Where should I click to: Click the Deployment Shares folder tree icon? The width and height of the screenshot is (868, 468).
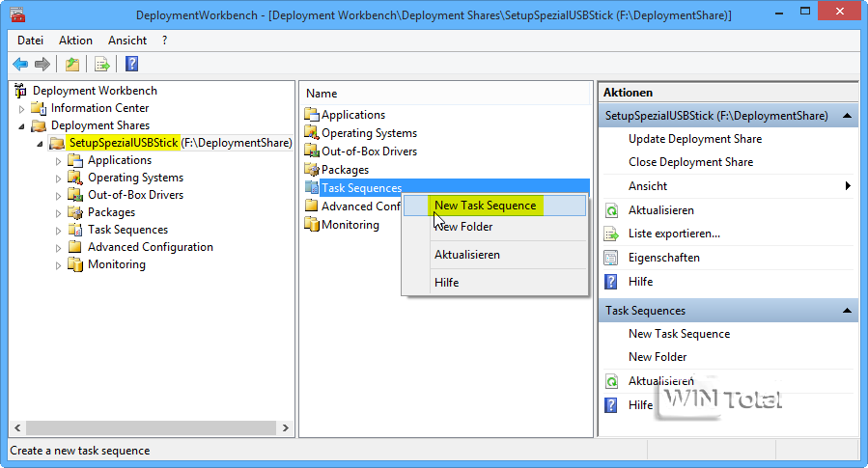(39, 125)
